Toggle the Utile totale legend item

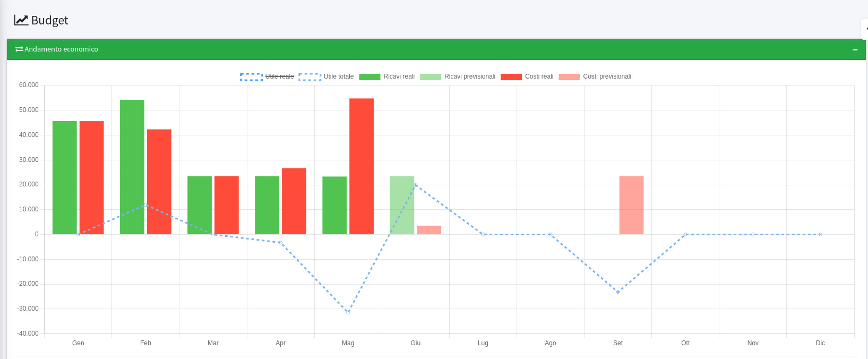(338, 76)
